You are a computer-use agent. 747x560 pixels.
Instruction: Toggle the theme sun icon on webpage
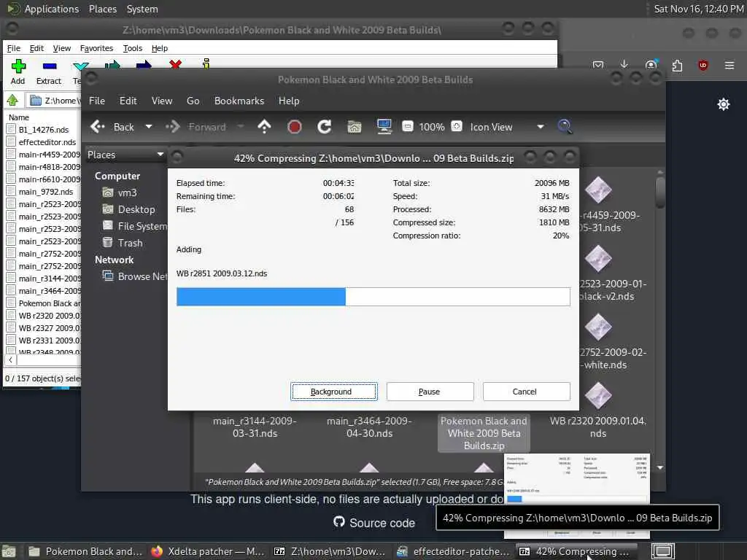point(723,104)
